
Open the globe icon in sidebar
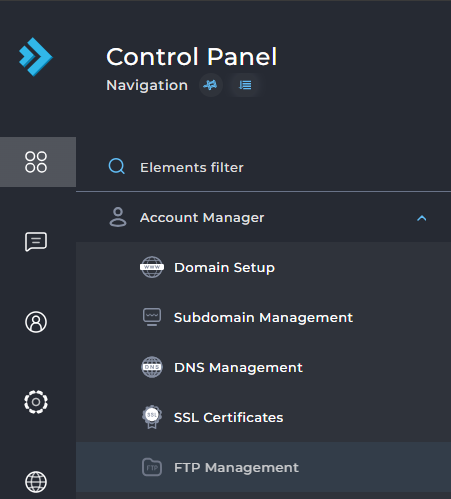click(x=36, y=482)
